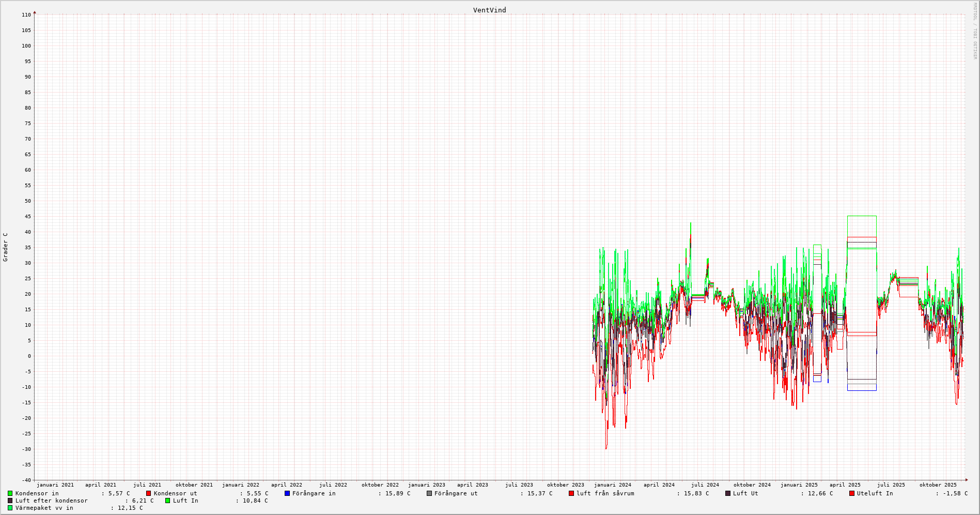
Task: Click the luft från såvrum legend swatch
Action: tap(571, 493)
